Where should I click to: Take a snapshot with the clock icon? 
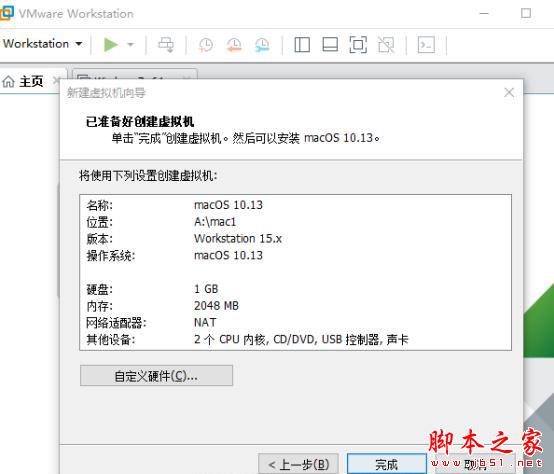pos(206,45)
